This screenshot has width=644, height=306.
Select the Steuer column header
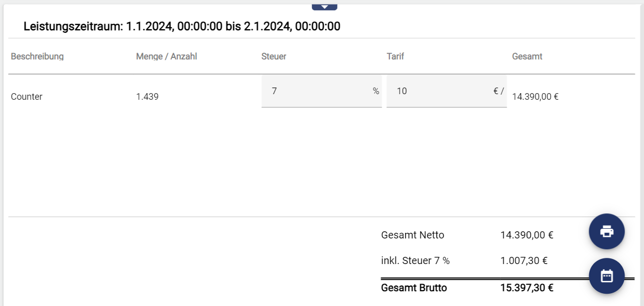274,56
